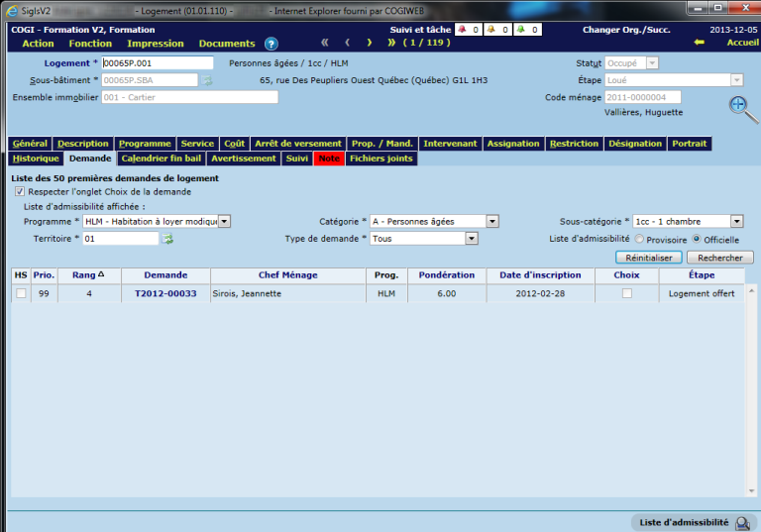Screen dimensions: 761x532
Task: Go to next record arrow
Action: [x=369, y=44]
